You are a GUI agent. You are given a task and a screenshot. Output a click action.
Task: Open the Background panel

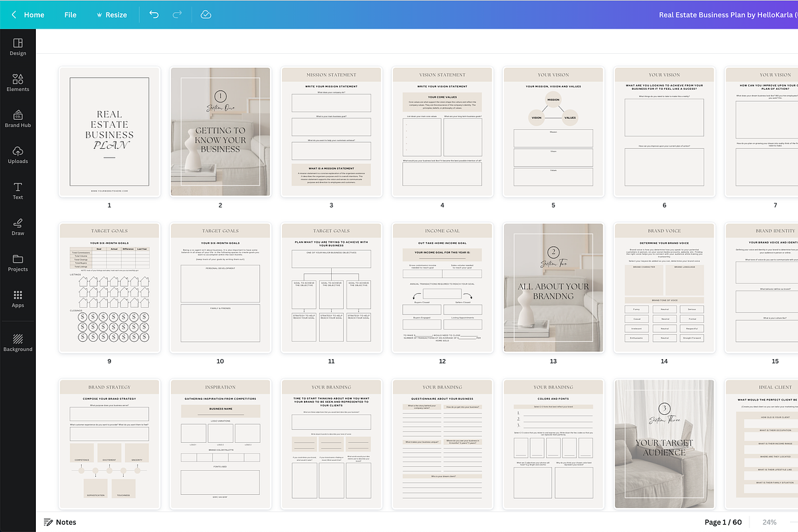click(18, 342)
